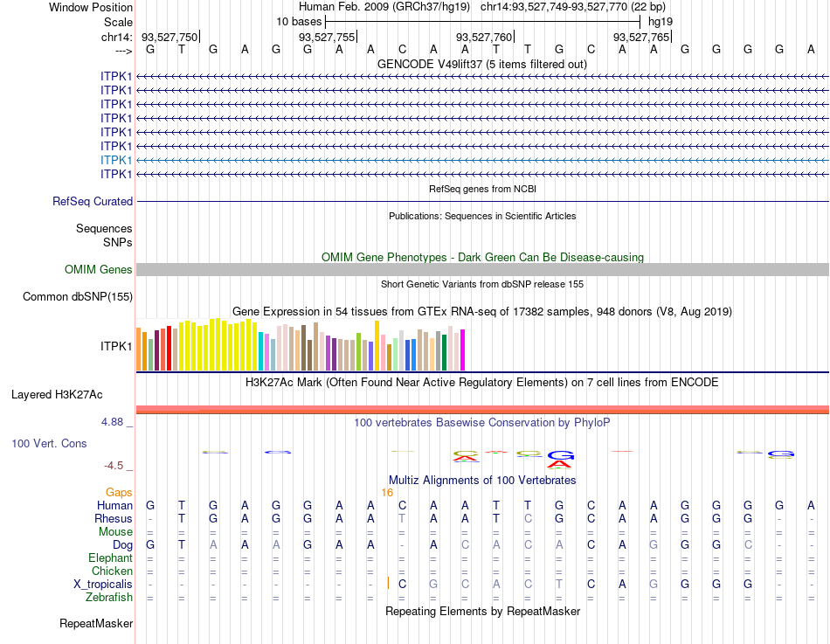Open the 100 Vert. Cons track label
The width and height of the screenshot is (830, 644).
[x=49, y=444]
